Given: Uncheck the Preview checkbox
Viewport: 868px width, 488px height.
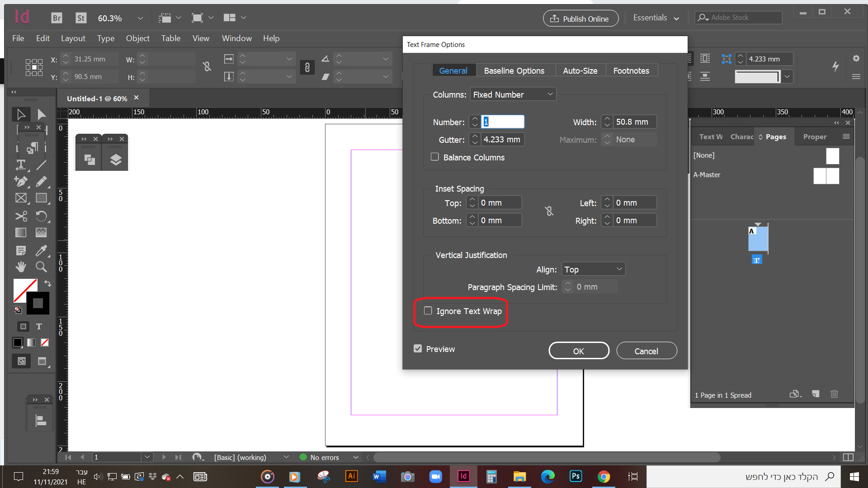Looking at the screenshot, I should tap(418, 349).
